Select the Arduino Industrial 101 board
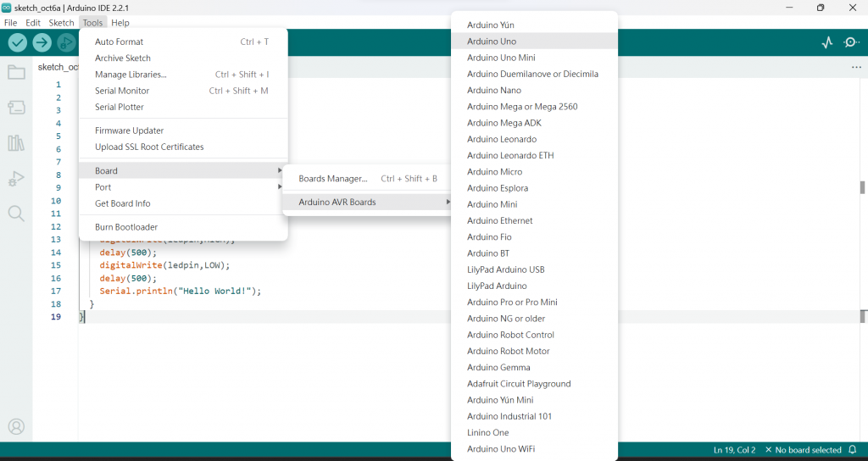868x461 pixels. (x=534, y=416)
